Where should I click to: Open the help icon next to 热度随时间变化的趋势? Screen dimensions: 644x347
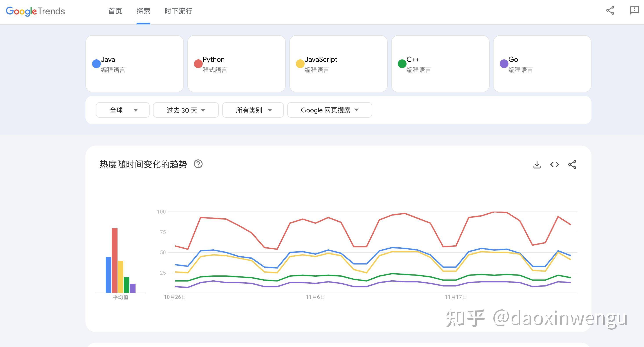198,164
